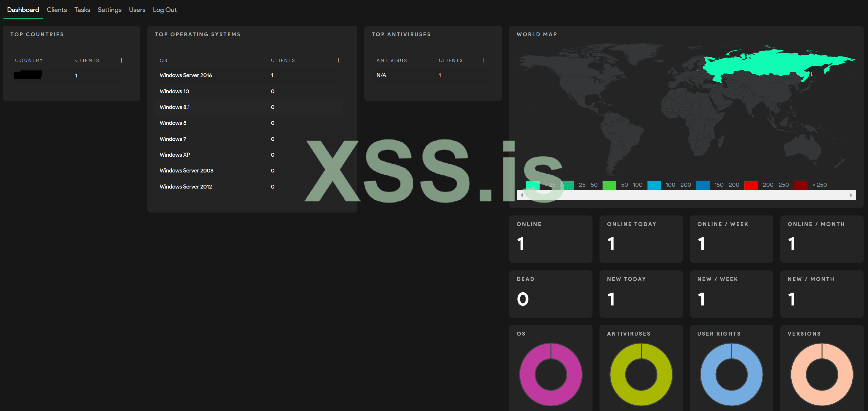Go to the Users page
Viewport: 868px width, 411px height.
pos(137,10)
